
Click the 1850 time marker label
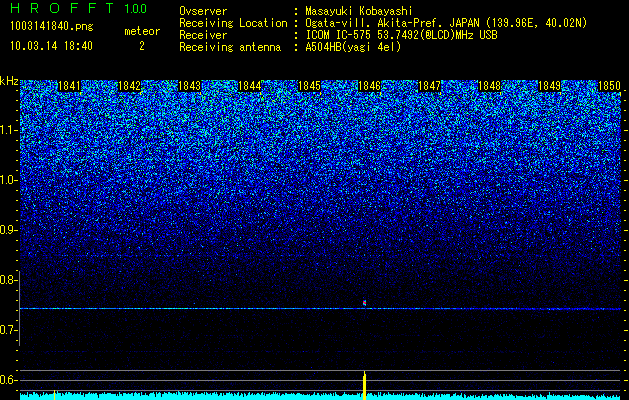click(x=609, y=86)
